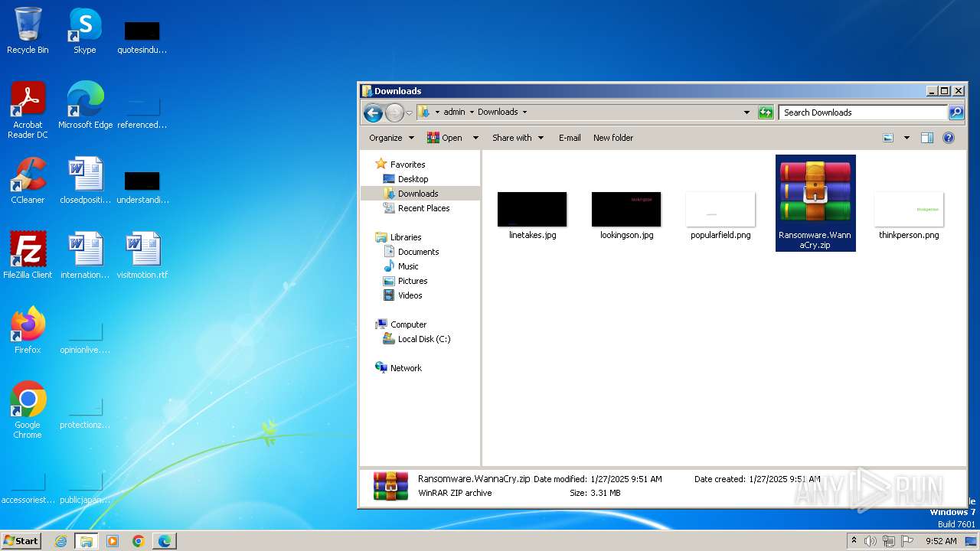Open recent pages dropdown arrow
The height and width of the screenshot is (551, 980).
[410, 112]
